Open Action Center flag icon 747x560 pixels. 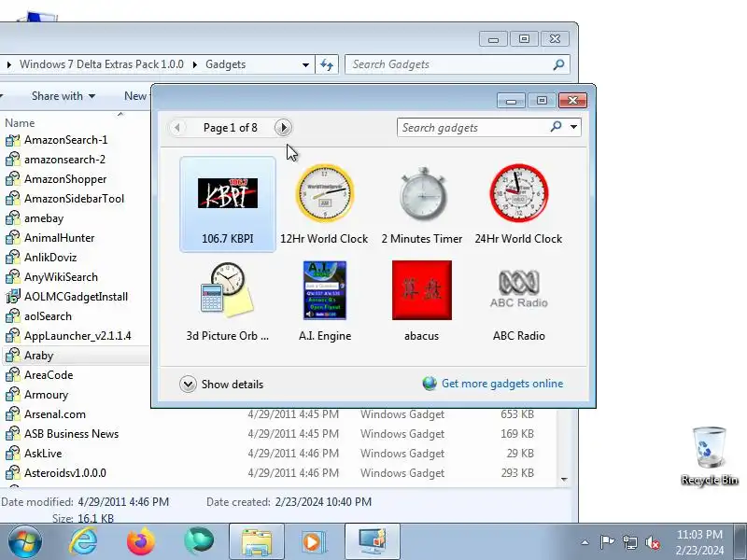tap(607, 542)
